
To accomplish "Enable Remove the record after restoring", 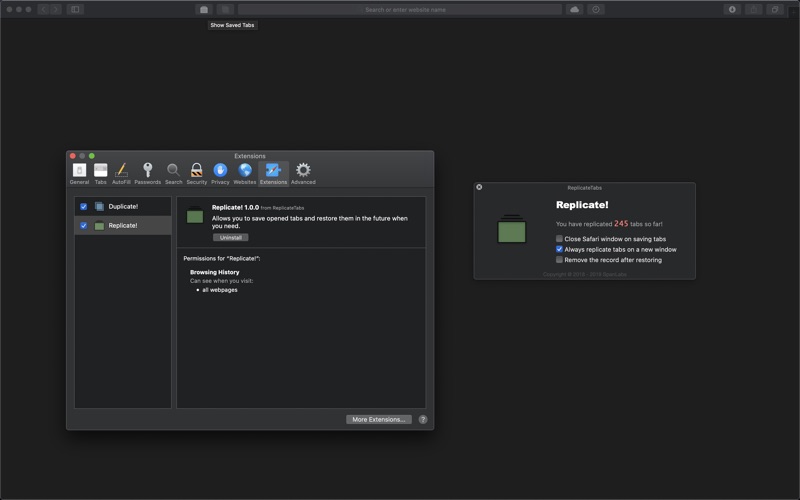I will click(x=559, y=260).
